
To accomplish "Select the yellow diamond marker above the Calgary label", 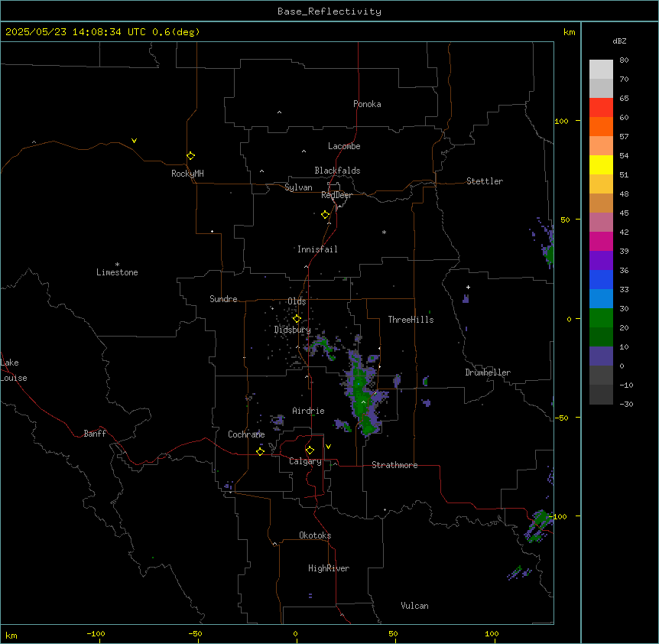I will [x=310, y=450].
